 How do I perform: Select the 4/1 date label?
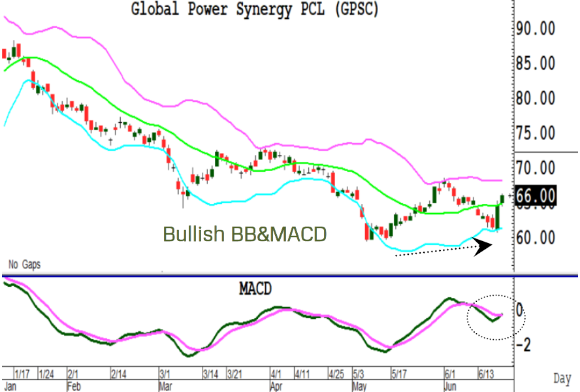276,374
